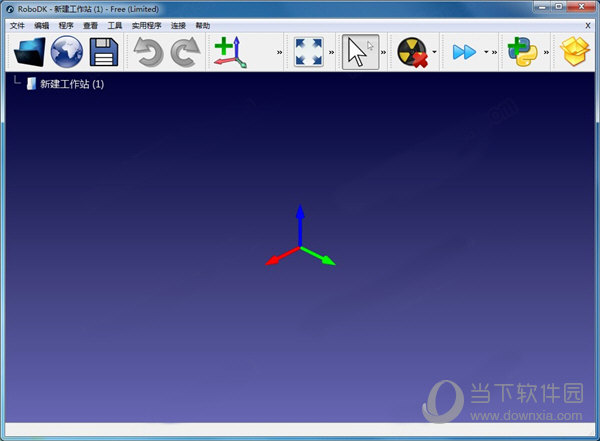Open dropdown arrow next to collision icon
This screenshot has width=600, height=441.
[x=434, y=52]
